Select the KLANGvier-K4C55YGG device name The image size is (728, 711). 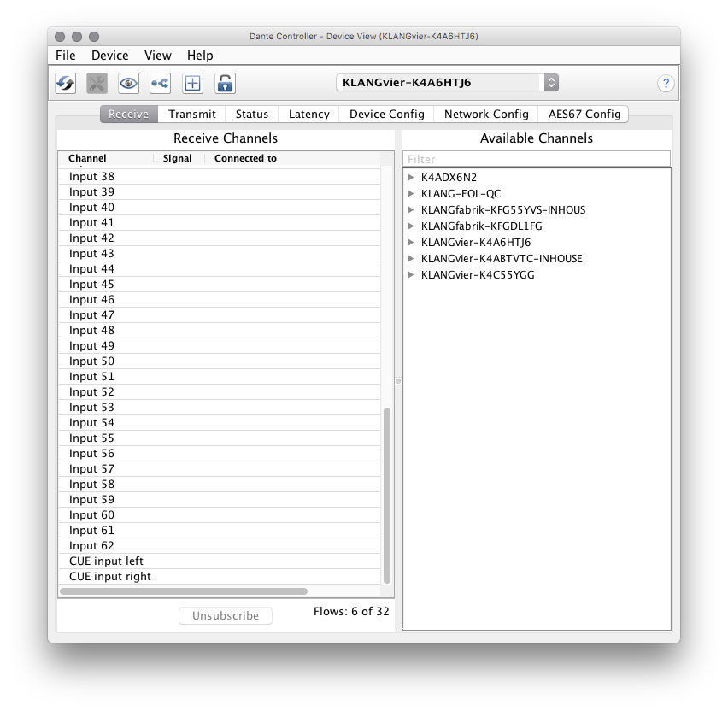coord(478,275)
